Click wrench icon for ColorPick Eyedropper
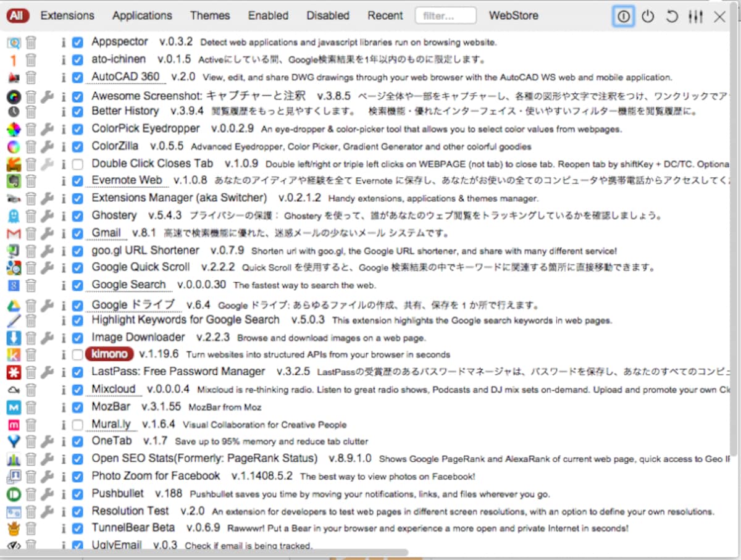 [x=47, y=130]
